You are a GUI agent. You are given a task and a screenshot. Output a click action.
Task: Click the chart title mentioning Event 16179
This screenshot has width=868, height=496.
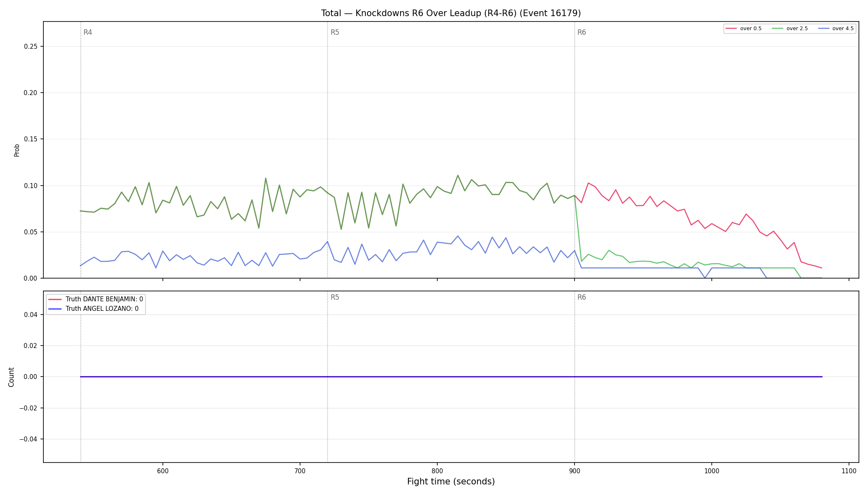(x=451, y=13)
